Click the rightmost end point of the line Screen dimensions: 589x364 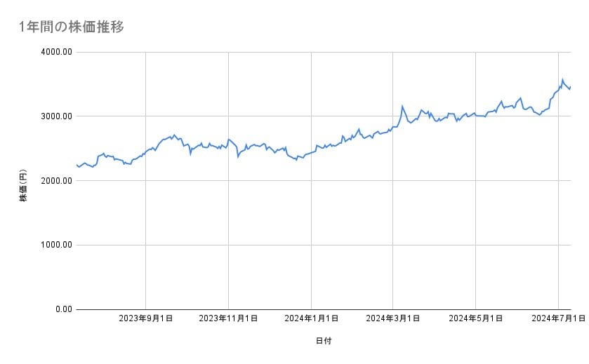pos(571,86)
